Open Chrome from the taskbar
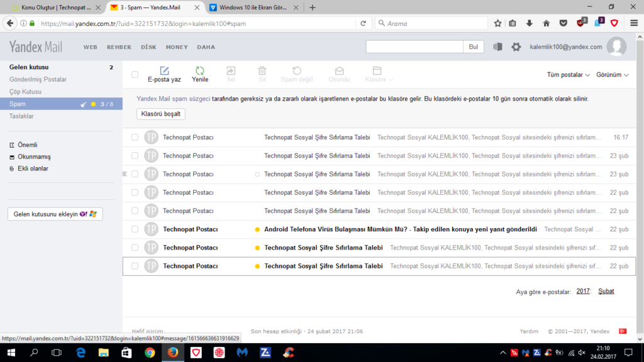 [x=150, y=353]
